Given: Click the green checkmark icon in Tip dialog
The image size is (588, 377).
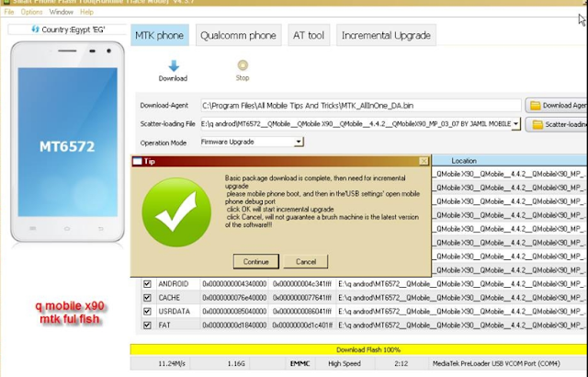Looking at the screenshot, I should coord(176,211).
